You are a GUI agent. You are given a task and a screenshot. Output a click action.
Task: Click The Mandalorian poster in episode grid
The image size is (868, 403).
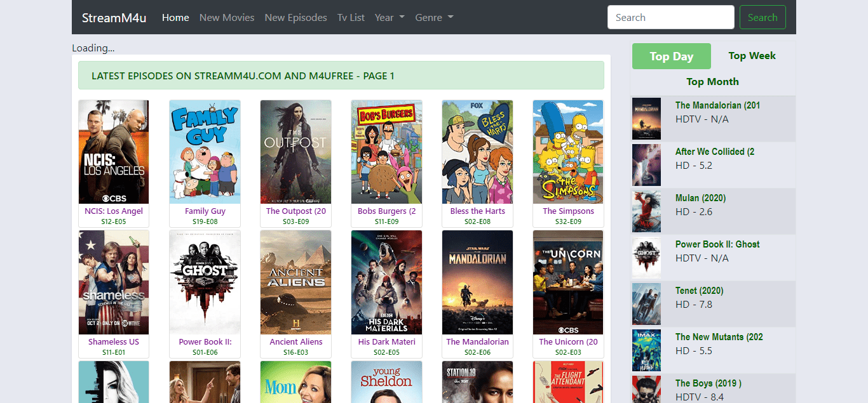point(477,282)
